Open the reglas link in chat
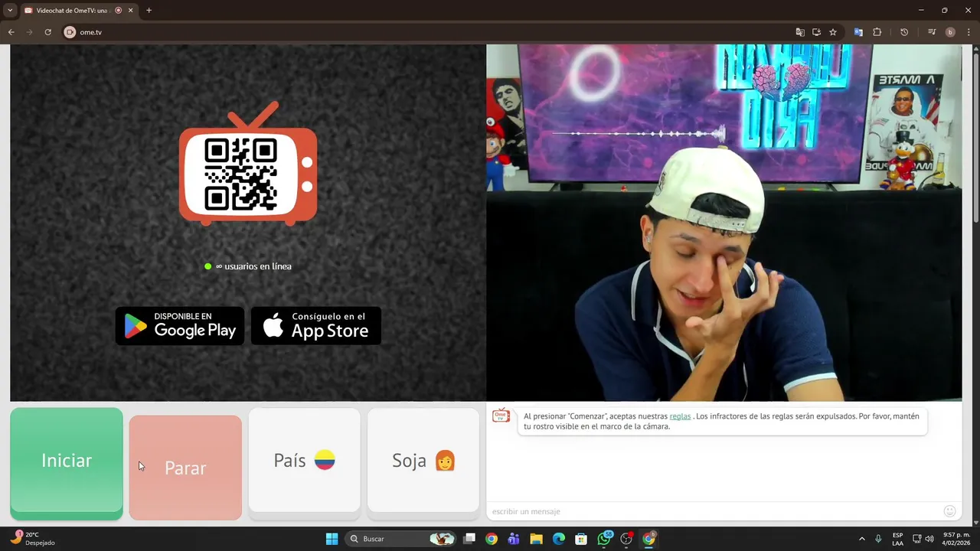The height and width of the screenshot is (551, 980). click(680, 416)
